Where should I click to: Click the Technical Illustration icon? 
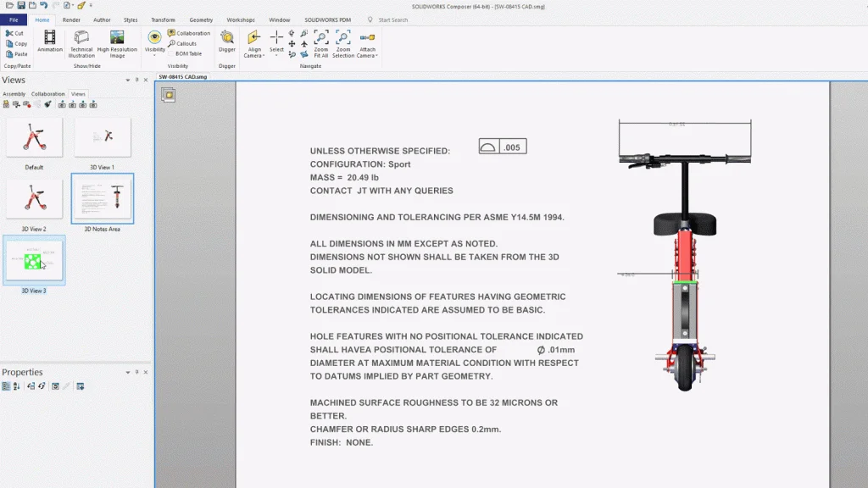coord(82,39)
